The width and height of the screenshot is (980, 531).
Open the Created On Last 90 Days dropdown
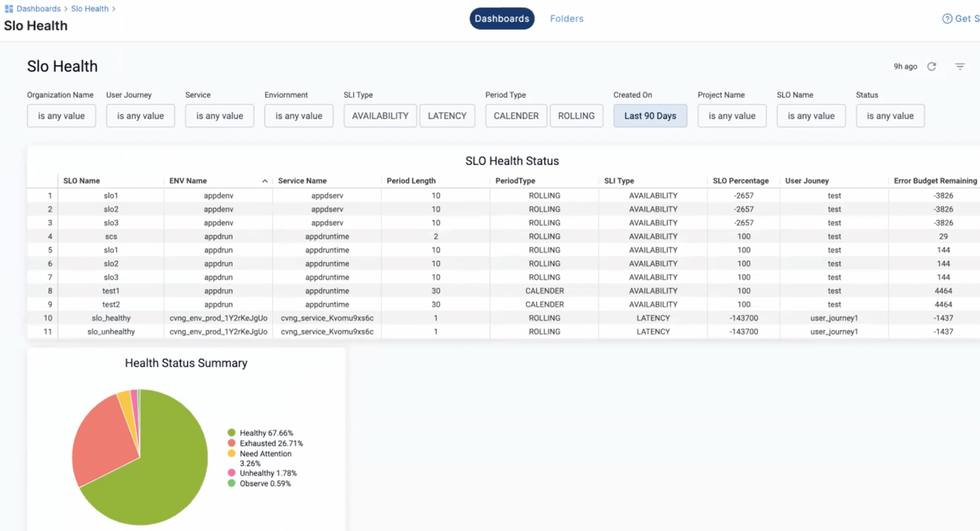tap(650, 116)
